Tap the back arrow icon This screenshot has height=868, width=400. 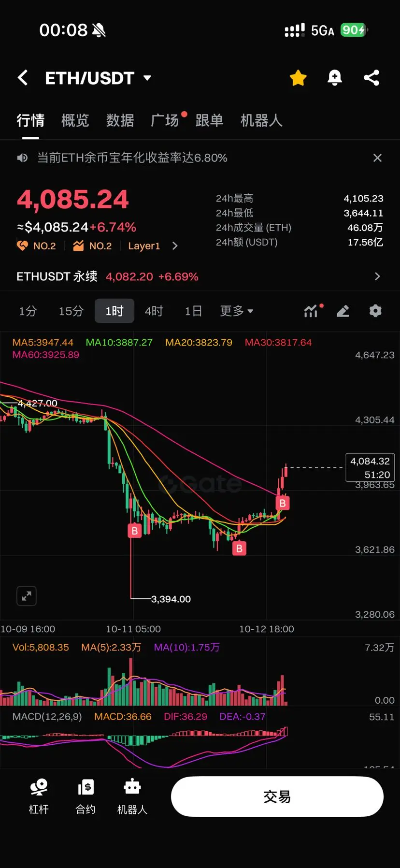23,78
